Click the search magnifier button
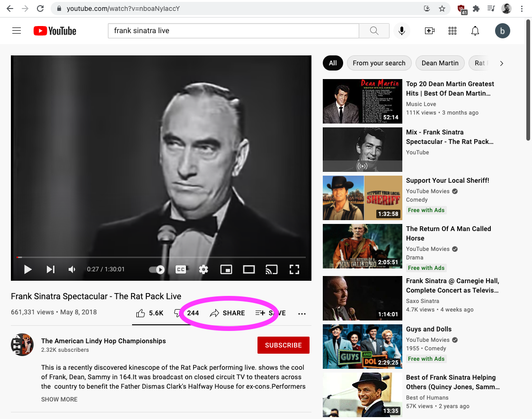Viewport: 532px width, 419px height. [x=374, y=31]
